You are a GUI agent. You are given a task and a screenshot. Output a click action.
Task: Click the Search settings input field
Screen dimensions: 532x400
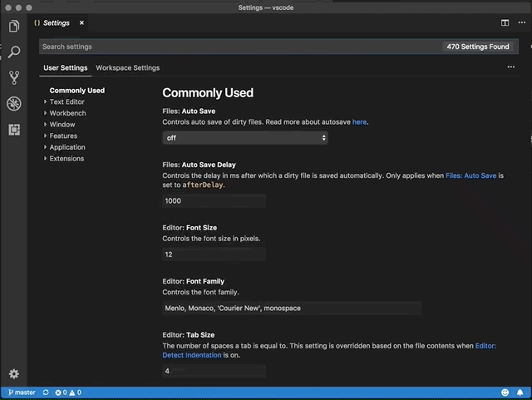(x=239, y=47)
